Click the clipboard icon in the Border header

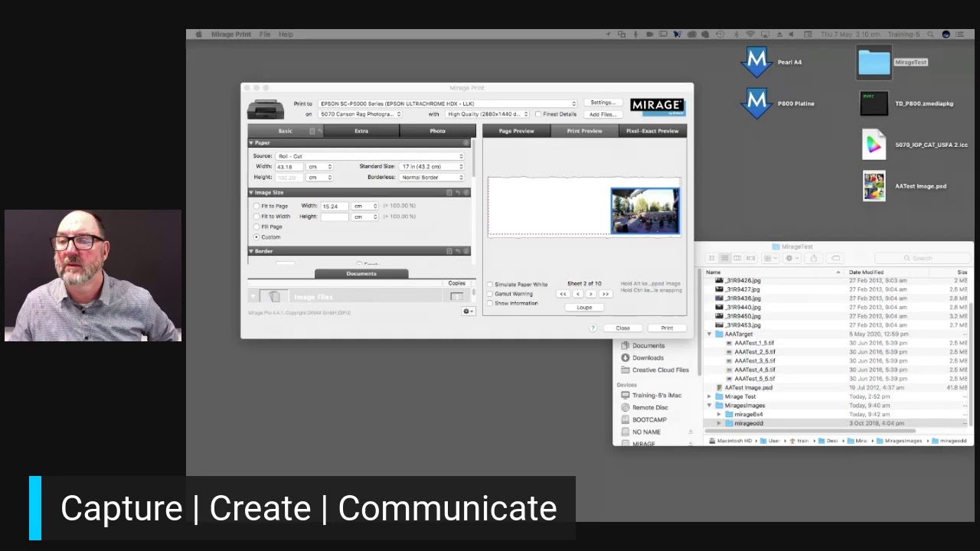click(x=449, y=251)
